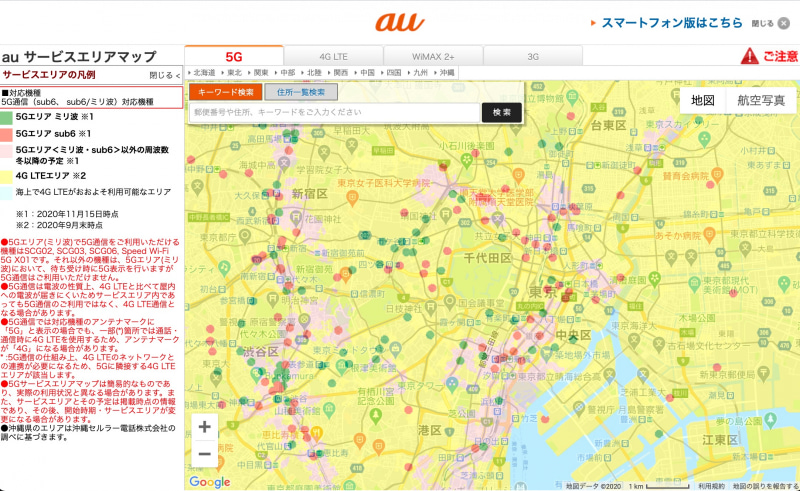
Task: Click the 東京都現代美術館 marker
Action: (x=694, y=282)
